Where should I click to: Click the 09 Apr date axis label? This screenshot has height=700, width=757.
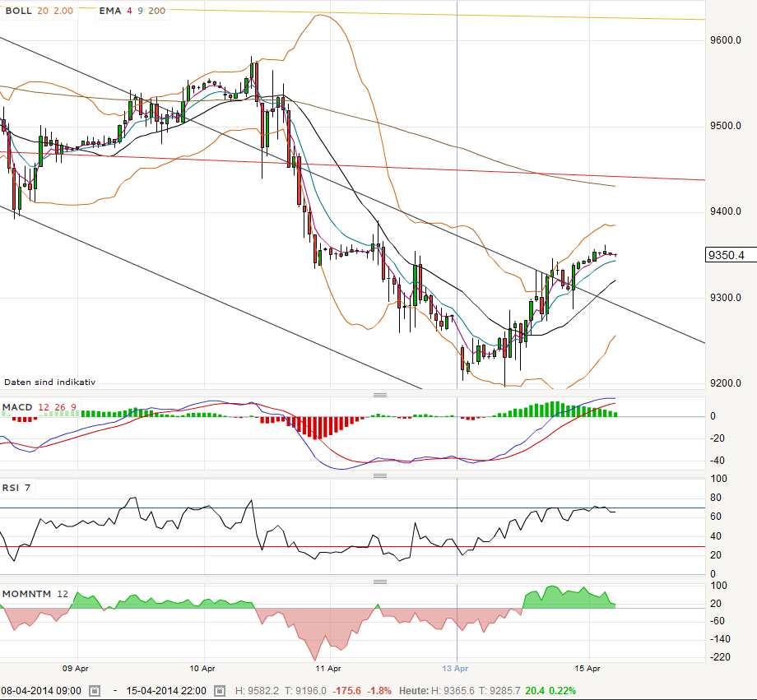tap(76, 669)
